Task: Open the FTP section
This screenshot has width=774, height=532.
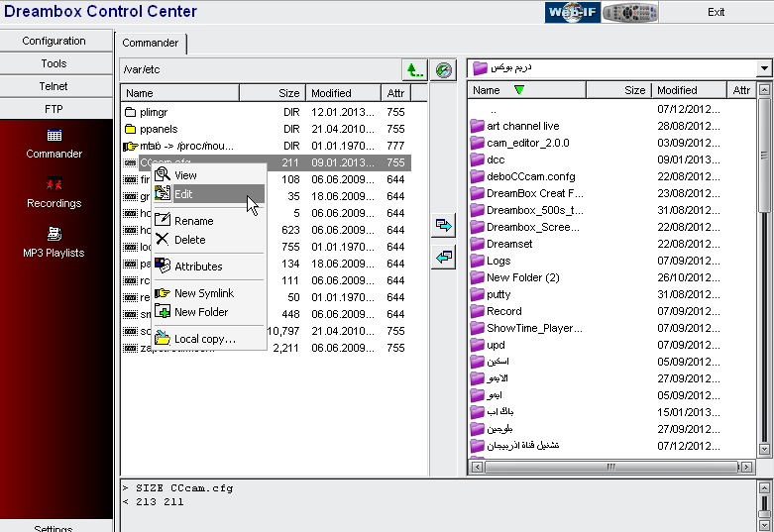Action: click(x=54, y=109)
